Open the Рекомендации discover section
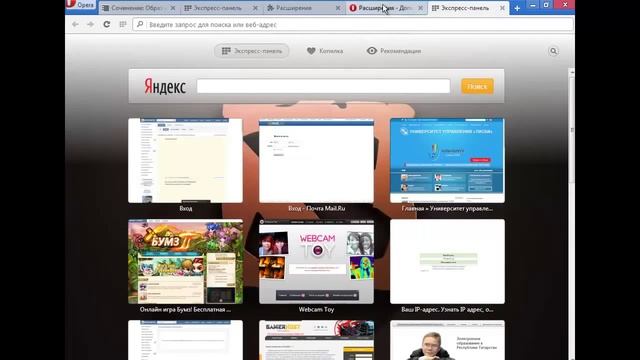Viewport: 640px width, 360px height. click(x=394, y=51)
